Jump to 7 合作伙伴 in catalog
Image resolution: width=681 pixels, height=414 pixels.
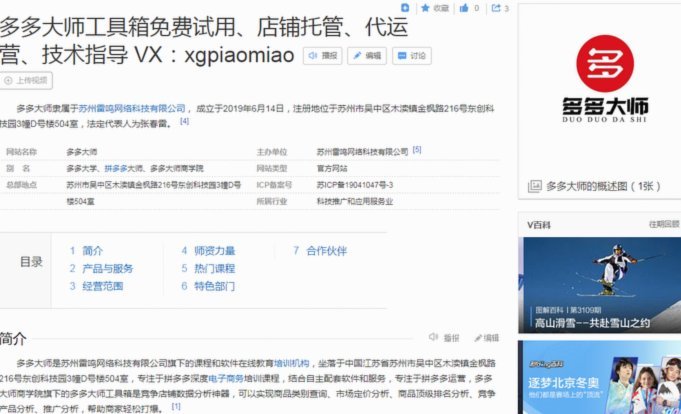[x=320, y=251]
